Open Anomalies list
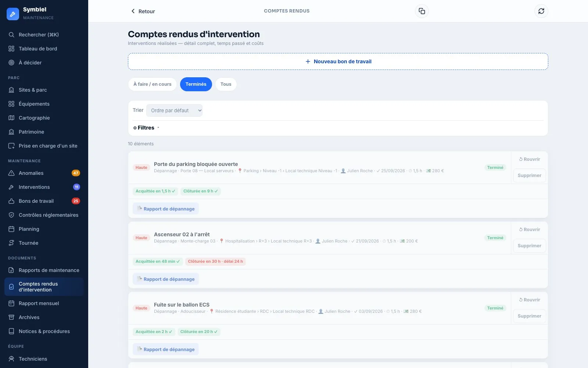The width and height of the screenshot is (588, 368). pos(44,173)
